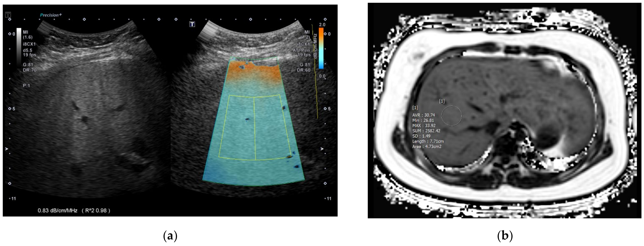This screenshot has width=644, height=246.
Task: Click the R^2 0.98 value text
Action: click(96, 211)
